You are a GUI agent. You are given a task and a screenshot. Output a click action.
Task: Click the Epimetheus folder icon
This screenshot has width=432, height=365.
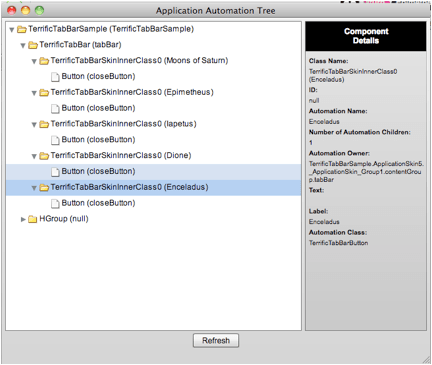pyautogui.click(x=44, y=93)
